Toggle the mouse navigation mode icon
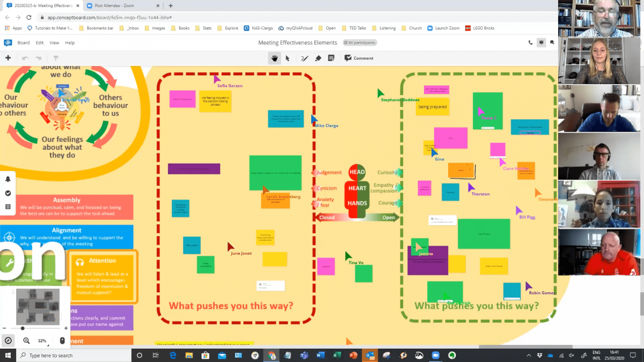644x362 pixels. (62, 341)
